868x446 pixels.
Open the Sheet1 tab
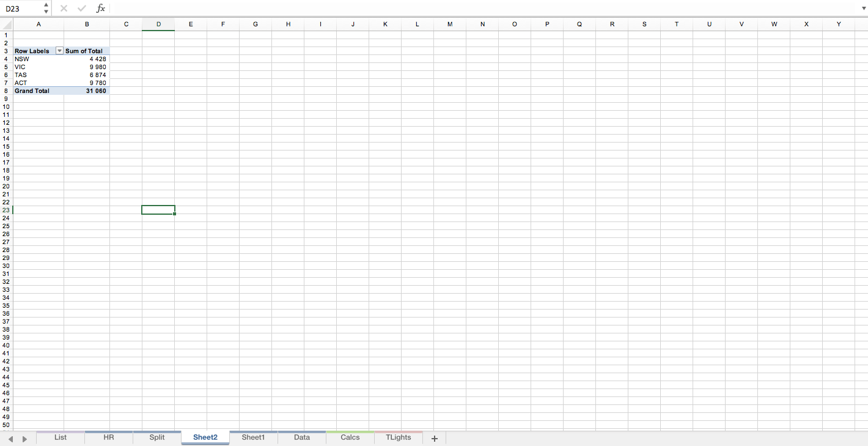253,437
